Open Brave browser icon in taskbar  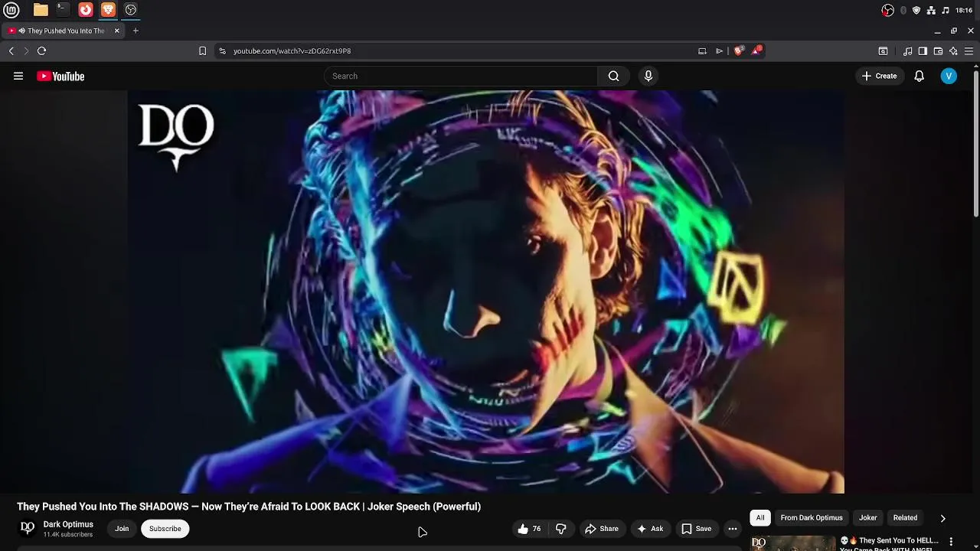(108, 10)
